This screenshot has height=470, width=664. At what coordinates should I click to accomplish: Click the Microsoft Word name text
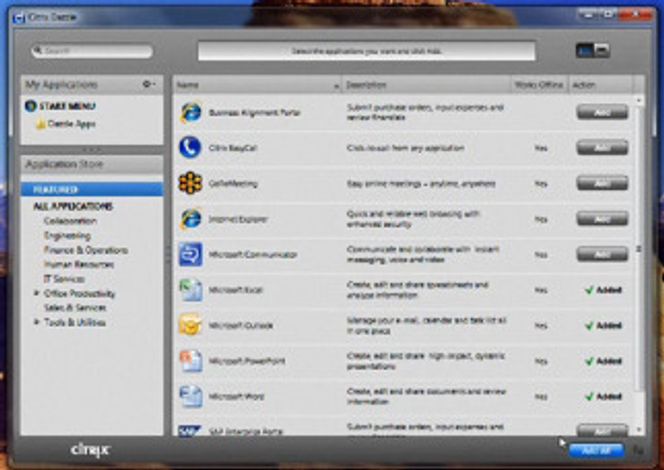click(x=236, y=397)
